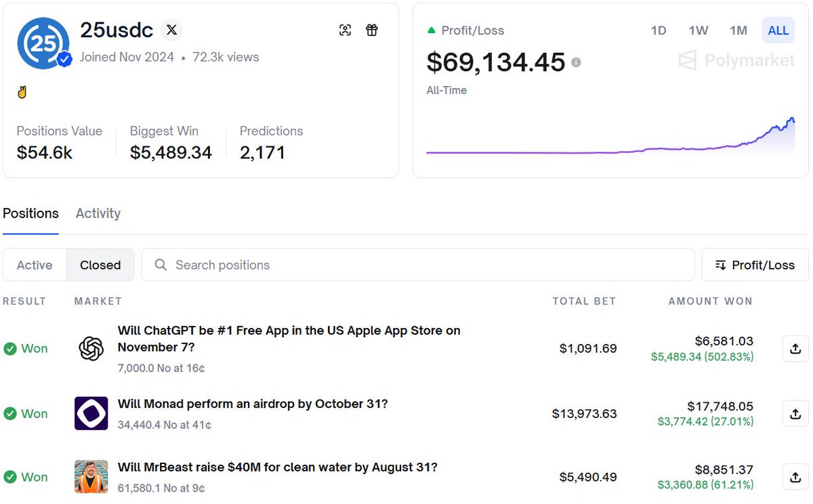This screenshot has height=504, width=813.
Task: Click the Search positions field
Action: (x=418, y=265)
